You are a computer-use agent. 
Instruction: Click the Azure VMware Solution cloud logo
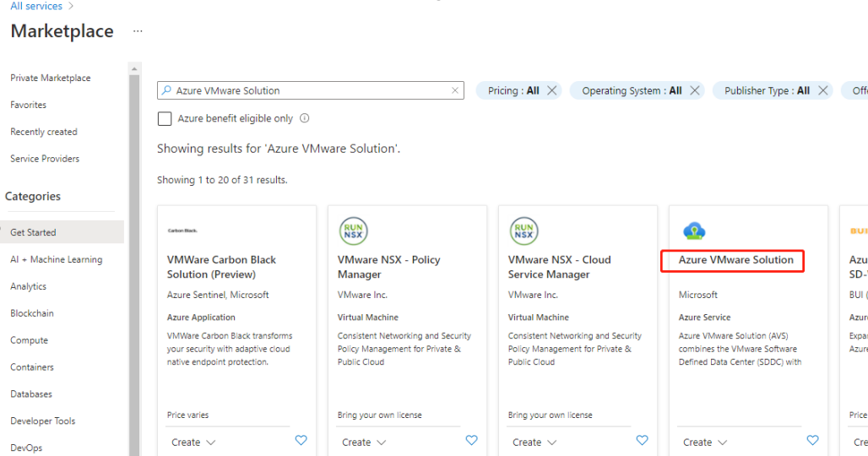coord(694,231)
